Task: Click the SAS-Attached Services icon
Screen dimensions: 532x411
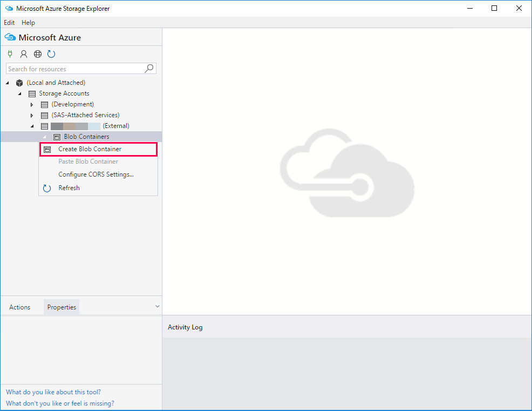Action: click(x=44, y=116)
